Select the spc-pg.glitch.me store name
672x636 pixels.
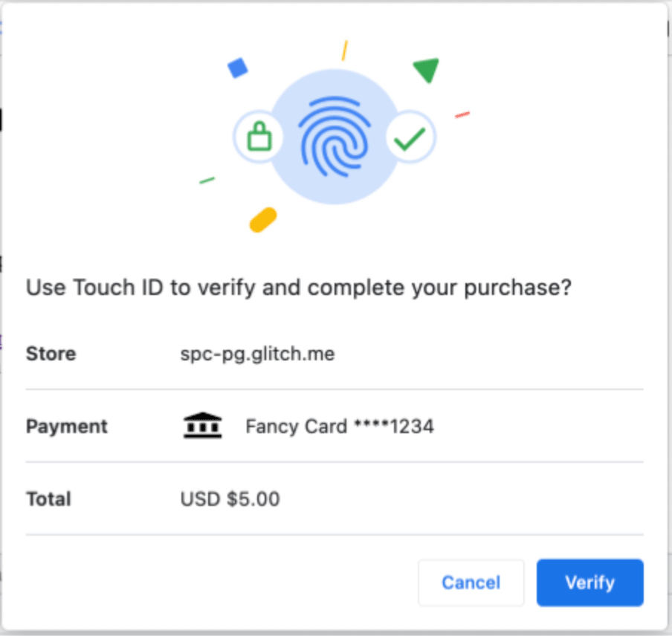coord(257,354)
